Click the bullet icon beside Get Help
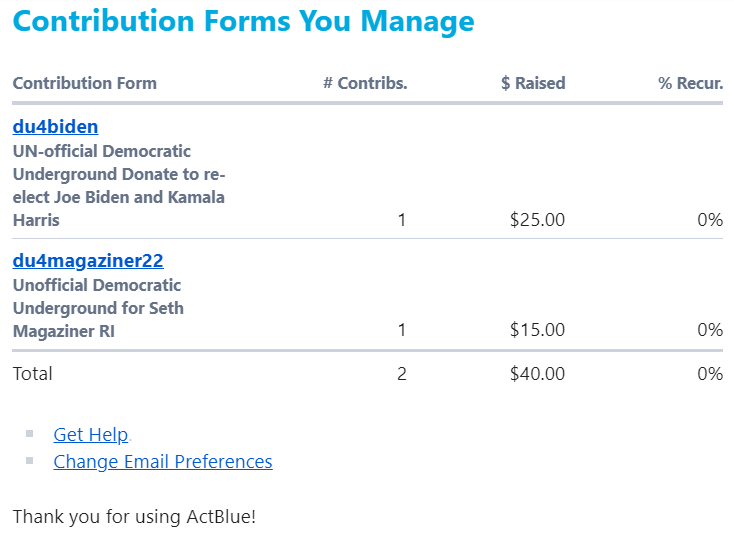 coord(30,434)
